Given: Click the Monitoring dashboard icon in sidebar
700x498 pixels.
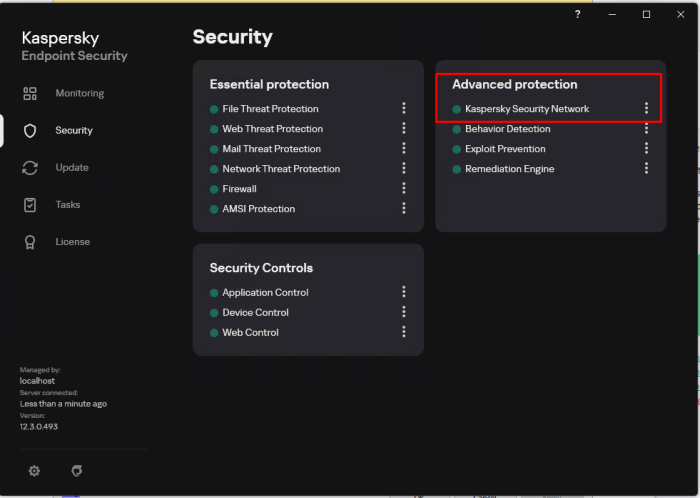Looking at the screenshot, I should coord(30,93).
